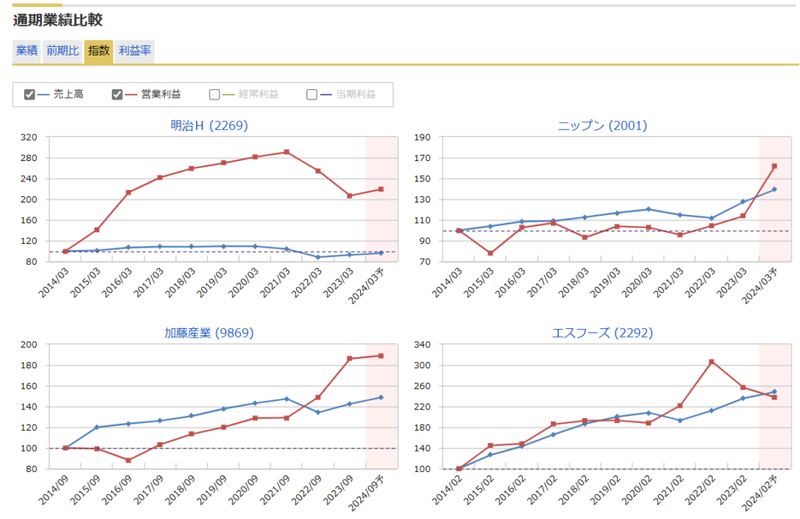The width and height of the screenshot is (800, 519).
Task: Click エスフーズ sales forecast point 2024/02予
Action: pos(774,392)
